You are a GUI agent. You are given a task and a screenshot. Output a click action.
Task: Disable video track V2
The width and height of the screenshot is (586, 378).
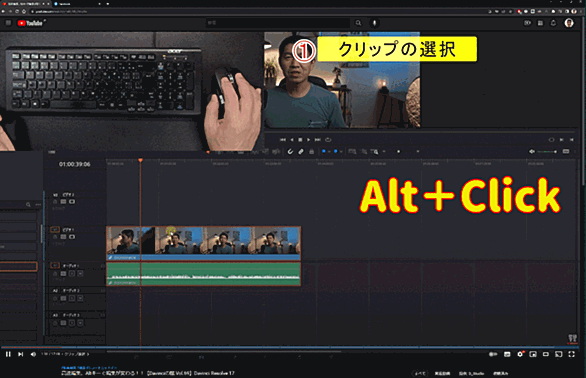click(72, 202)
